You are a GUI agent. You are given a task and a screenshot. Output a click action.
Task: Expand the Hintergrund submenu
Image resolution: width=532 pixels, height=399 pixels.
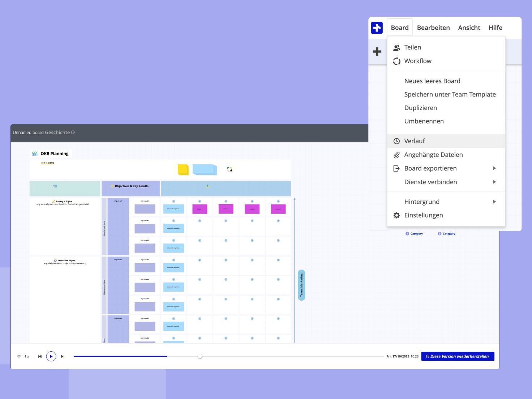(x=494, y=202)
